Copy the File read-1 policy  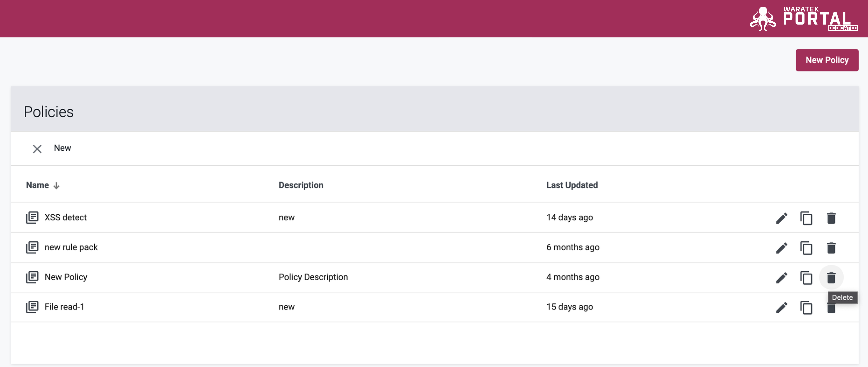[x=806, y=307]
